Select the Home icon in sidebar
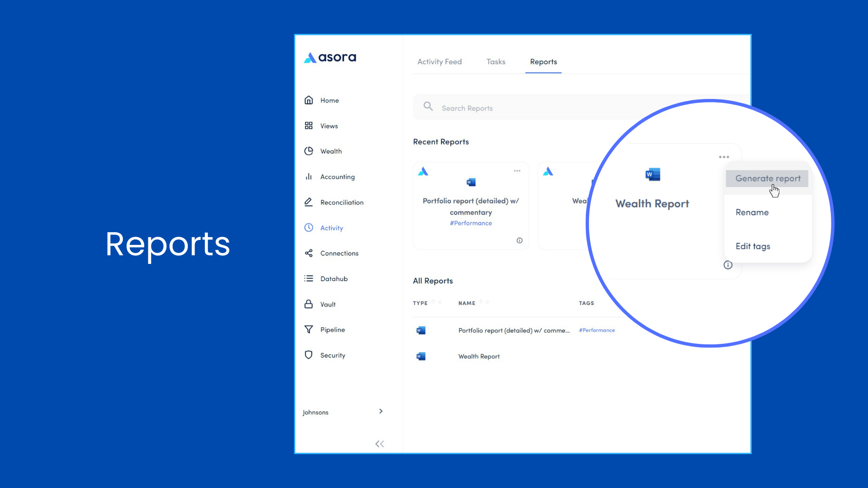The height and width of the screenshot is (488, 868). pos(309,100)
